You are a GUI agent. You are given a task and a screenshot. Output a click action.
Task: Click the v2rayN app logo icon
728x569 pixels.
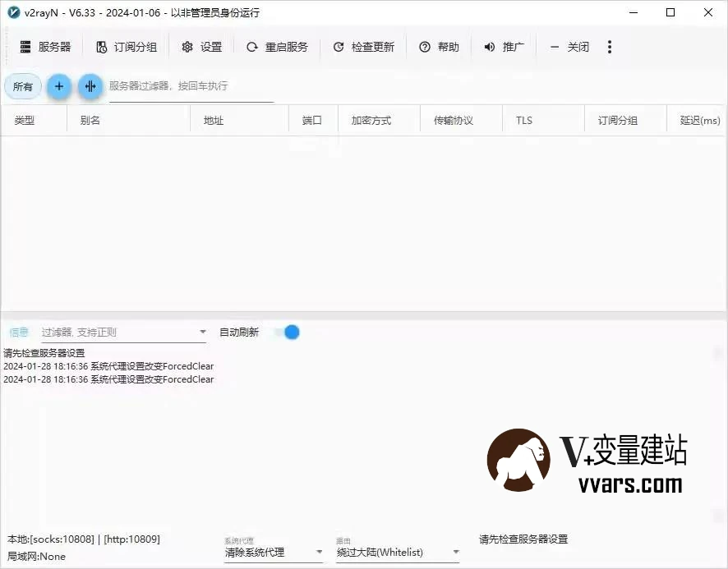13,12
